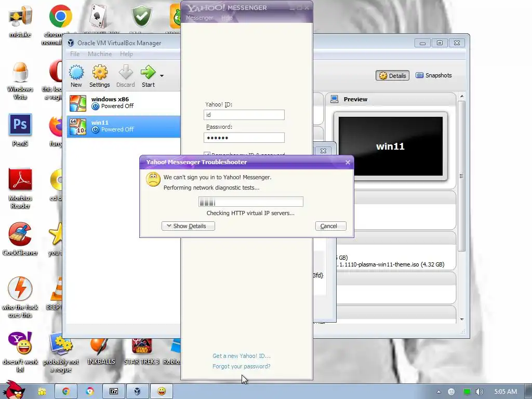532x399 pixels.
Task: Open the STAR TREK 3 desktop icon
Action: 141,345
